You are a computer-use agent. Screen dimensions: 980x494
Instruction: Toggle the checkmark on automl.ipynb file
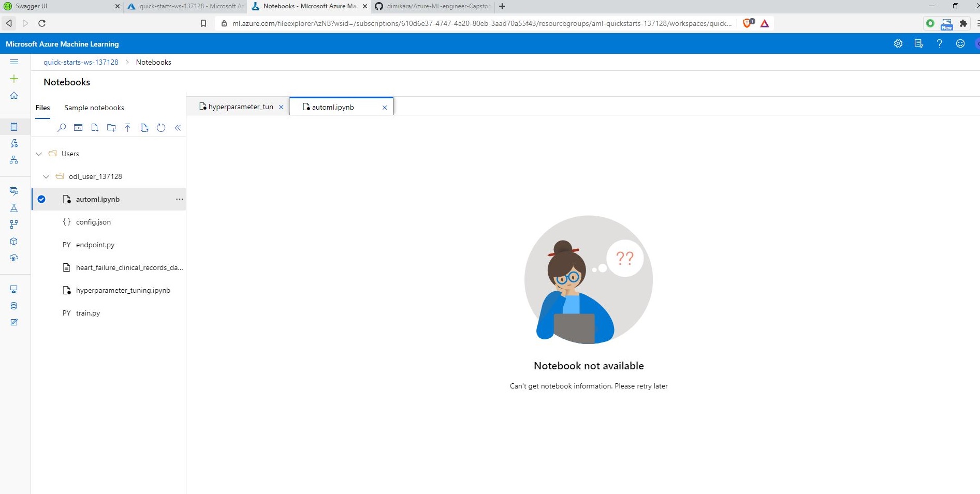coord(41,199)
